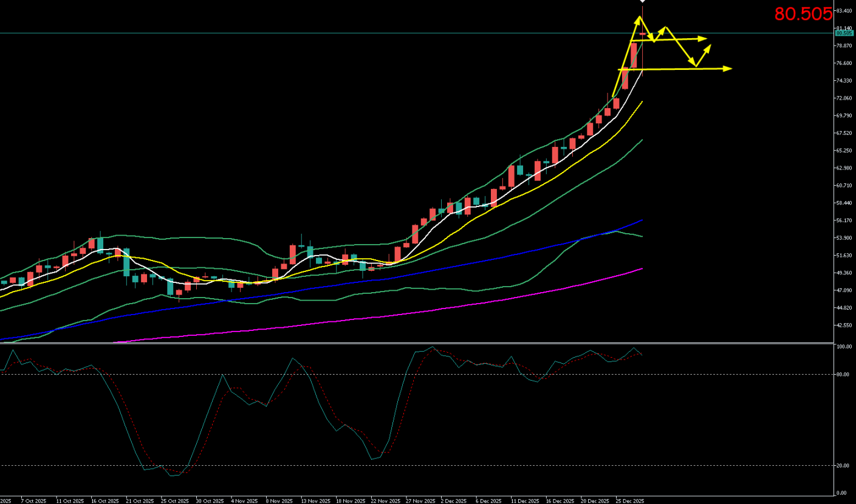Image resolution: width=856 pixels, height=504 pixels.
Task: Click the 25 Dec 2025 date label
Action: point(630,501)
